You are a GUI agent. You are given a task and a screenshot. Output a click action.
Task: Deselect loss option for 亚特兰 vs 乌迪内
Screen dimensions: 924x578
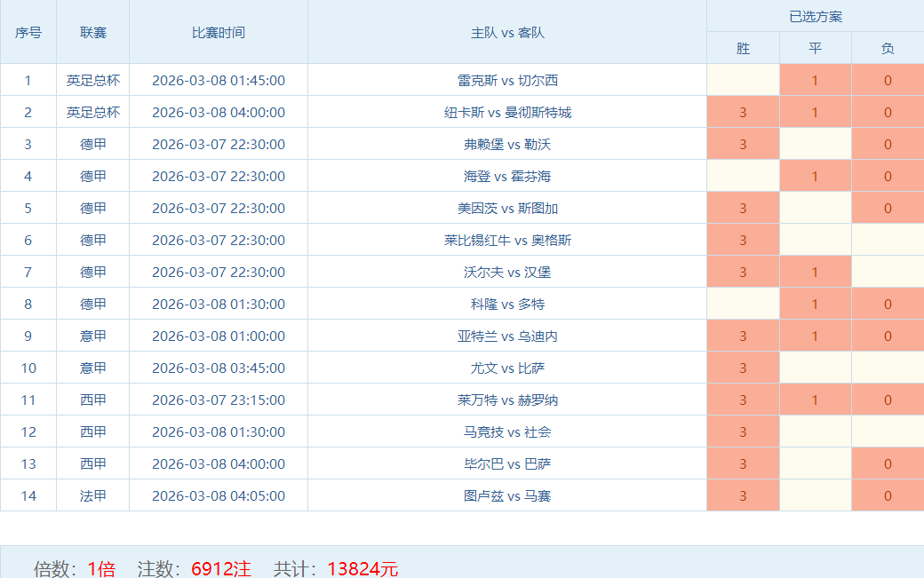click(887, 336)
